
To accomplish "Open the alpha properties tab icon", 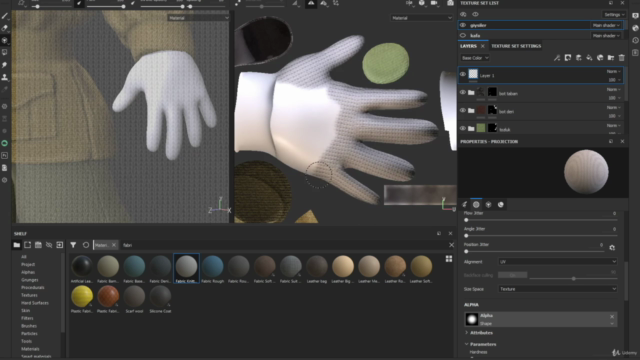I will 476,204.
